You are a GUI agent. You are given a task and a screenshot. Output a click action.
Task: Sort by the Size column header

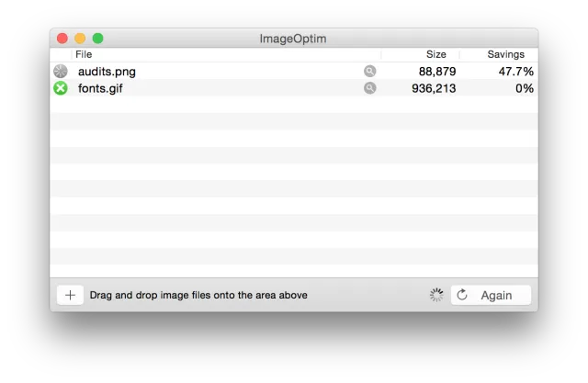435,55
